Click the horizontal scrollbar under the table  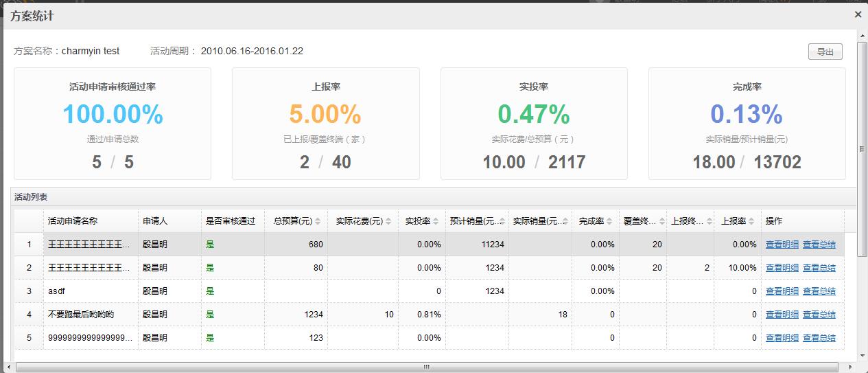(425, 367)
